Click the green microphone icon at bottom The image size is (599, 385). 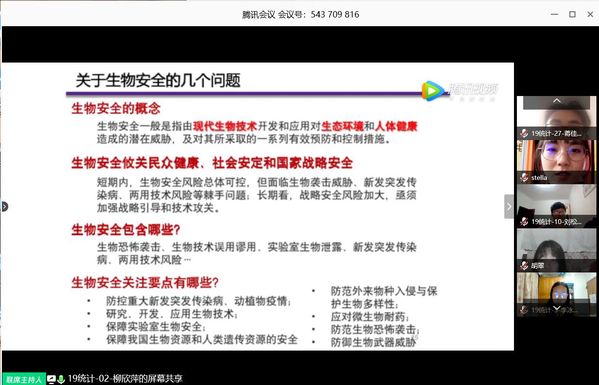(x=61, y=379)
